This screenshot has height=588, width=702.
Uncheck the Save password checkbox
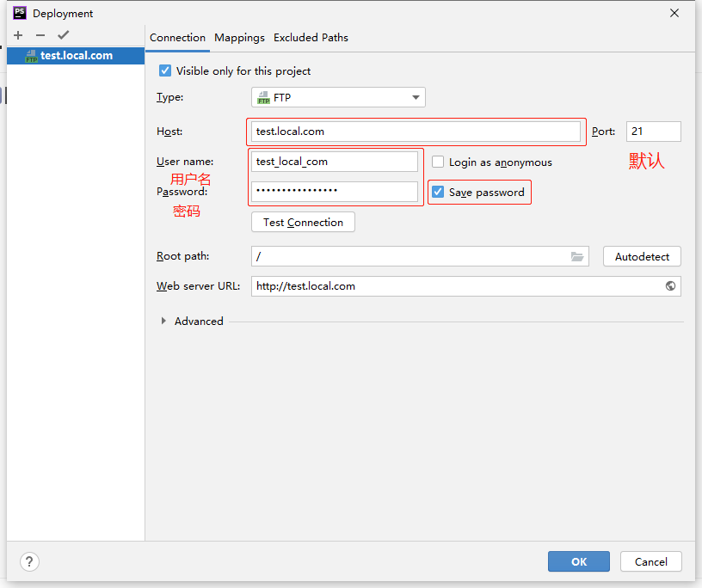coord(438,193)
